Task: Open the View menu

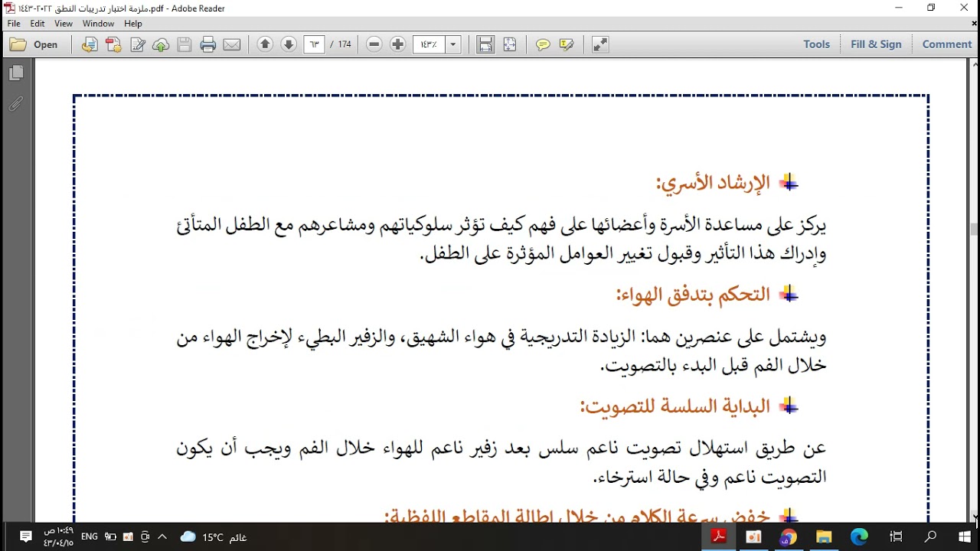Action: click(64, 24)
